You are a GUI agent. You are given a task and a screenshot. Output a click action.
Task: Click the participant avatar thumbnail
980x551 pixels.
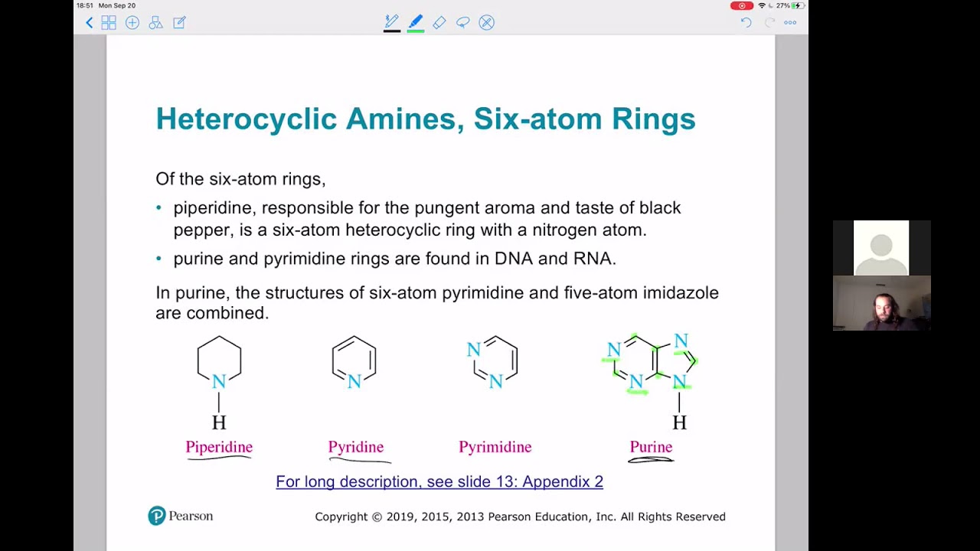(x=881, y=248)
